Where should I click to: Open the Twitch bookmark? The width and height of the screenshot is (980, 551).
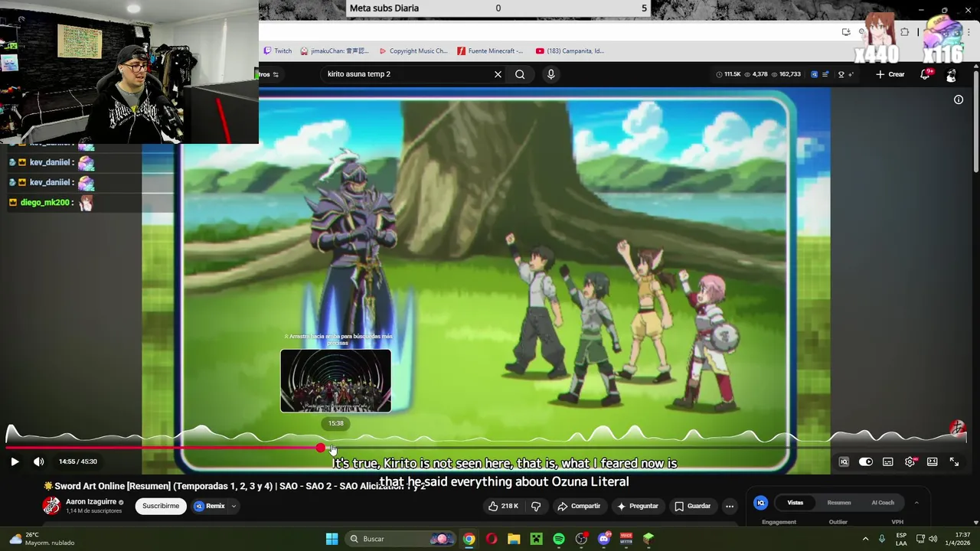click(x=277, y=51)
